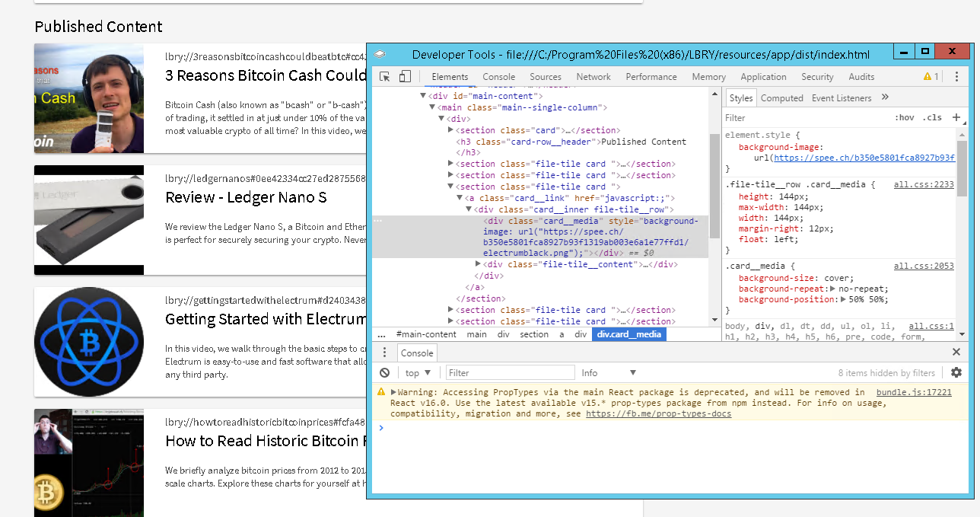Toggle .cls element classes panel
Image resolution: width=980 pixels, height=517 pixels.
(x=932, y=118)
